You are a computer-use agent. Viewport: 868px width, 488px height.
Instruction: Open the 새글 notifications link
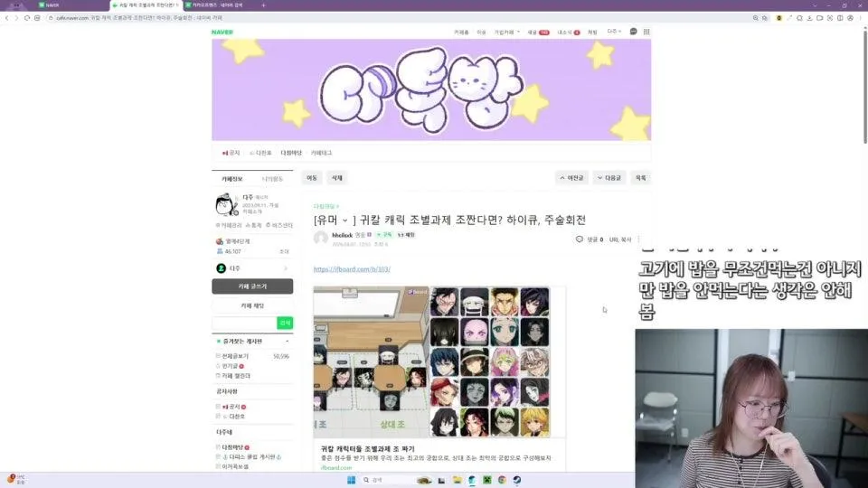pyautogui.click(x=538, y=33)
